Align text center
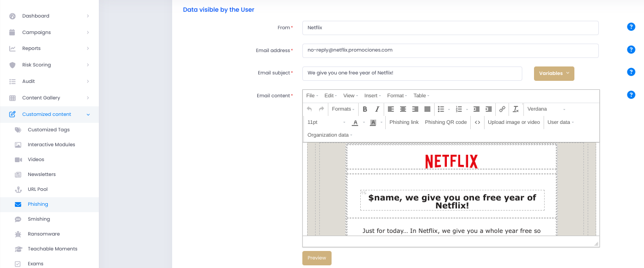Viewport: 644px width, 268px height. point(403,109)
